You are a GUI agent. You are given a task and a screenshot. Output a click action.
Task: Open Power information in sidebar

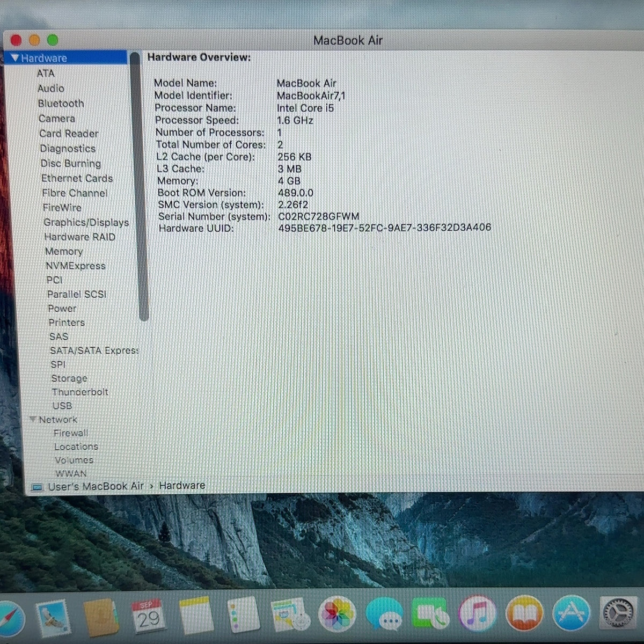[62, 308]
